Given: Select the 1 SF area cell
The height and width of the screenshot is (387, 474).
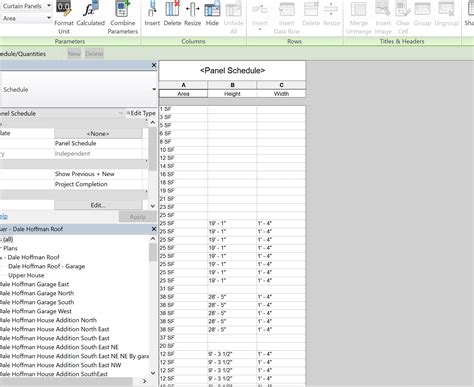Looking at the screenshot, I should click(x=183, y=109).
